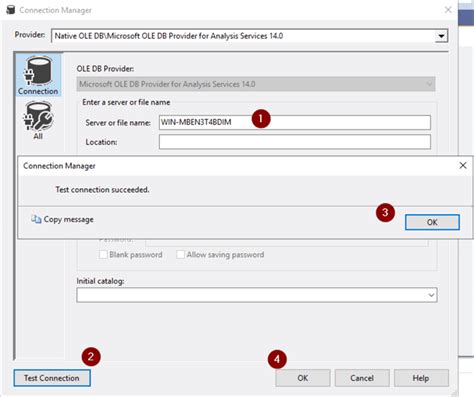Click the Location input field
The image size is (474, 397).
coord(295,142)
